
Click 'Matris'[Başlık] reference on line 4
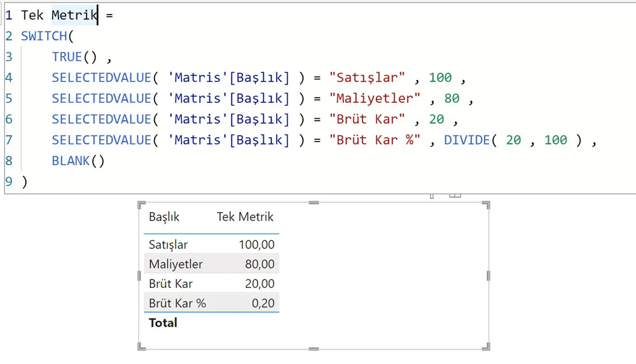229,78
